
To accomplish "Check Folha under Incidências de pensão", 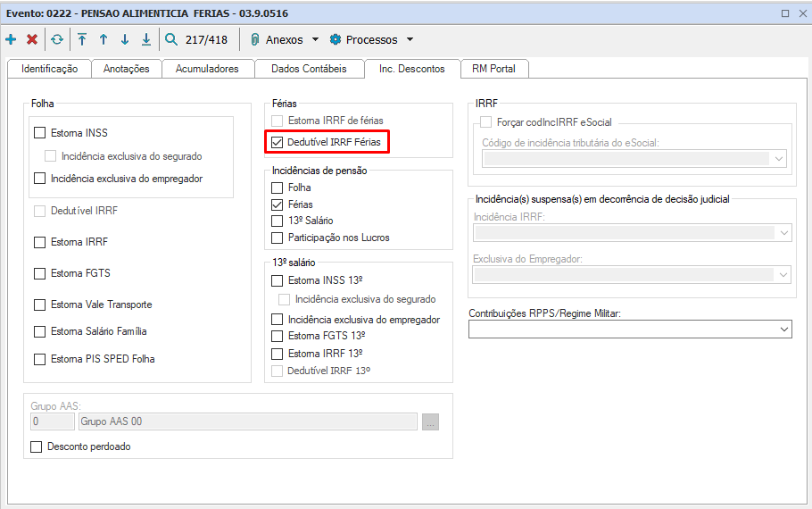I will coord(277,188).
